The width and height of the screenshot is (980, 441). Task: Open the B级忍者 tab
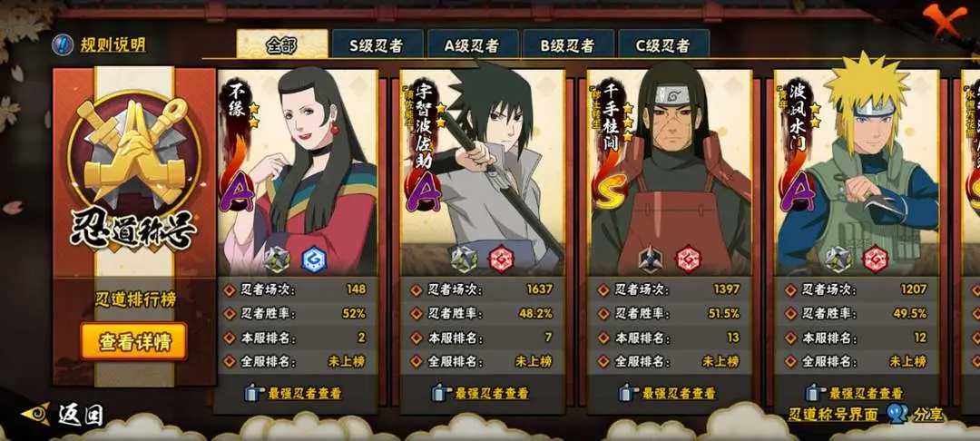568,44
